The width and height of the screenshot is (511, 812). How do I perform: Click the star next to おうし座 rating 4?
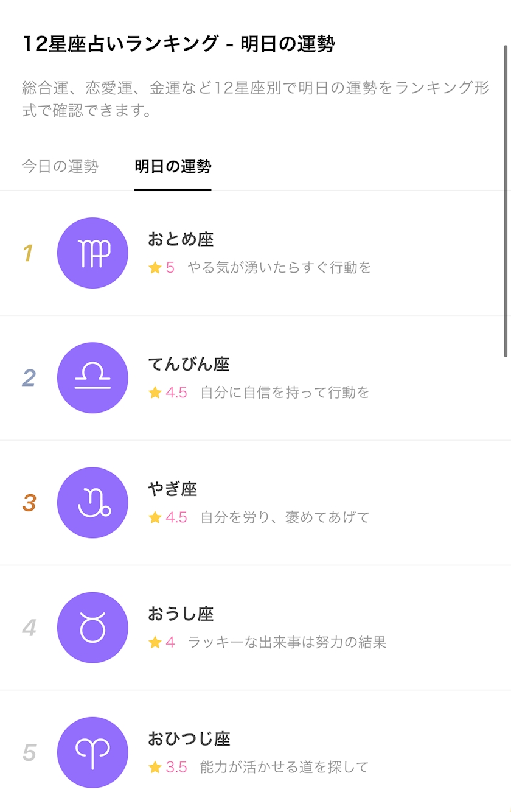[155, 642]
